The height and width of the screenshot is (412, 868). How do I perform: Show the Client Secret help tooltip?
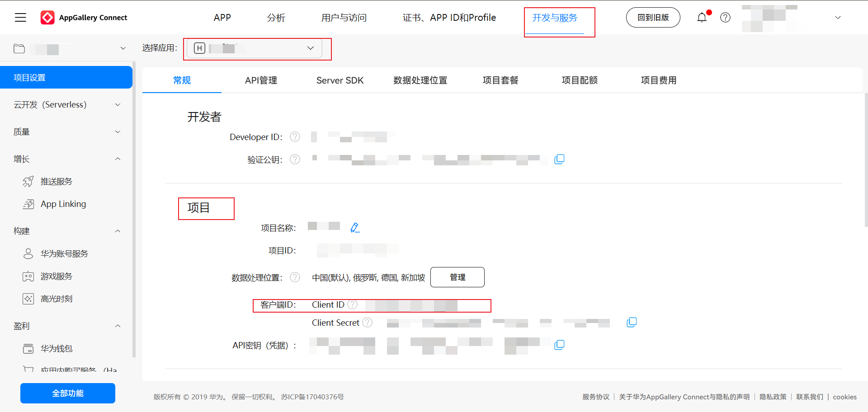pos(368,323)
